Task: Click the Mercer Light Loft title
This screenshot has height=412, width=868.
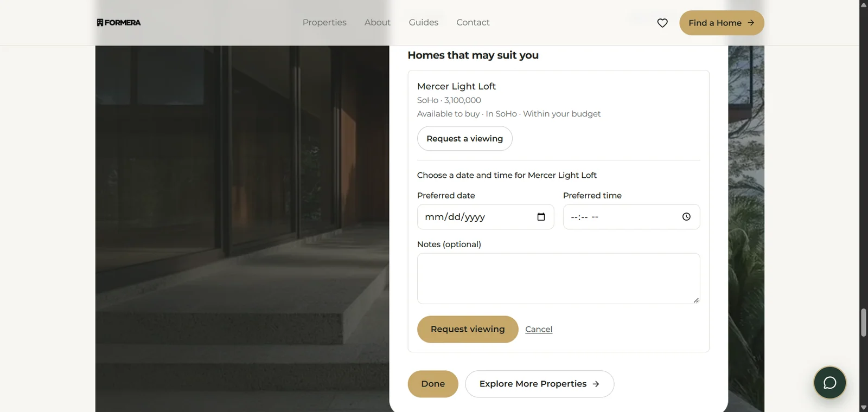Action: pos(456,86)
